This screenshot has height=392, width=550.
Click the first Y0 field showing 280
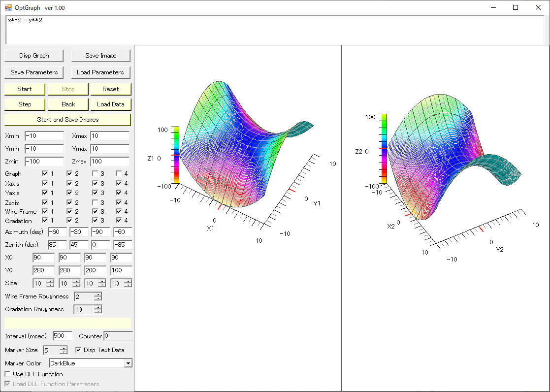pos(43,270)
